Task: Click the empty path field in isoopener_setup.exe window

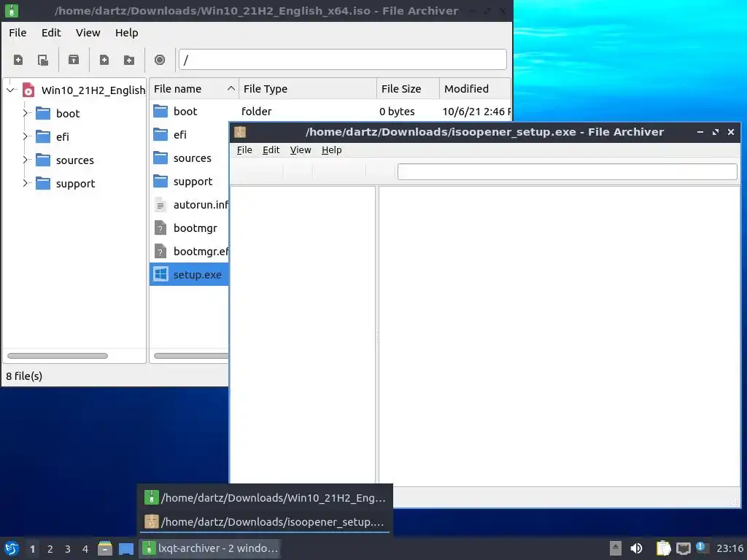Action: (x=568, y=172)
